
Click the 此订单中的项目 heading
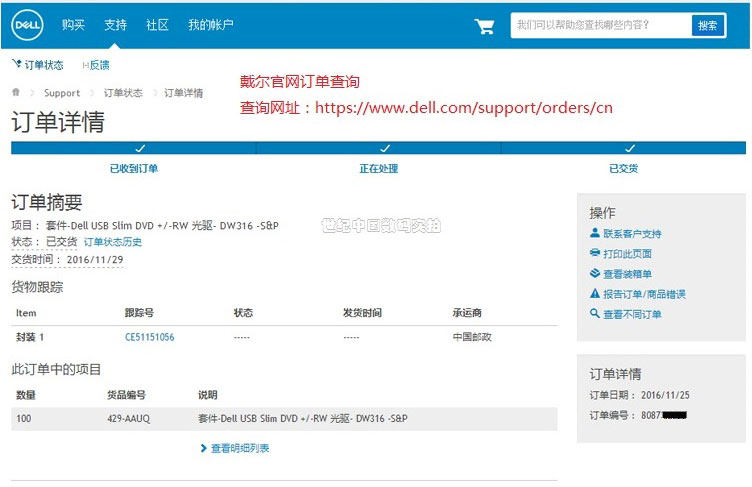[57, 369]
